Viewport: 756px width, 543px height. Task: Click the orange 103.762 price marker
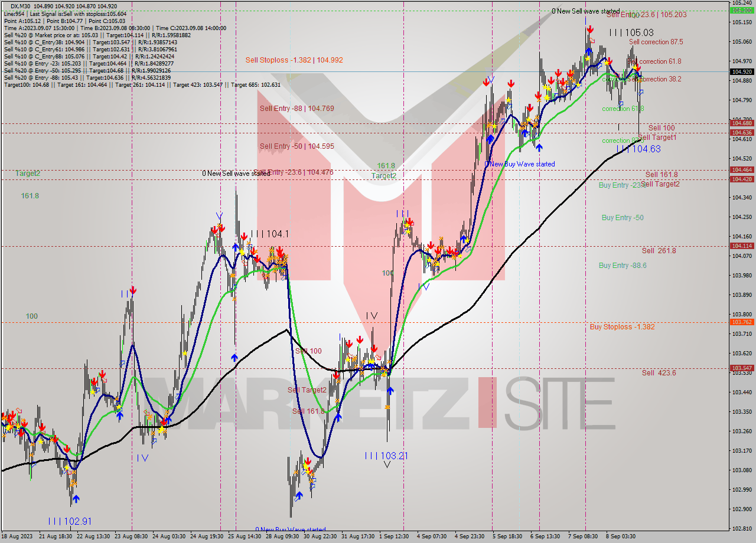pos(741,322)
